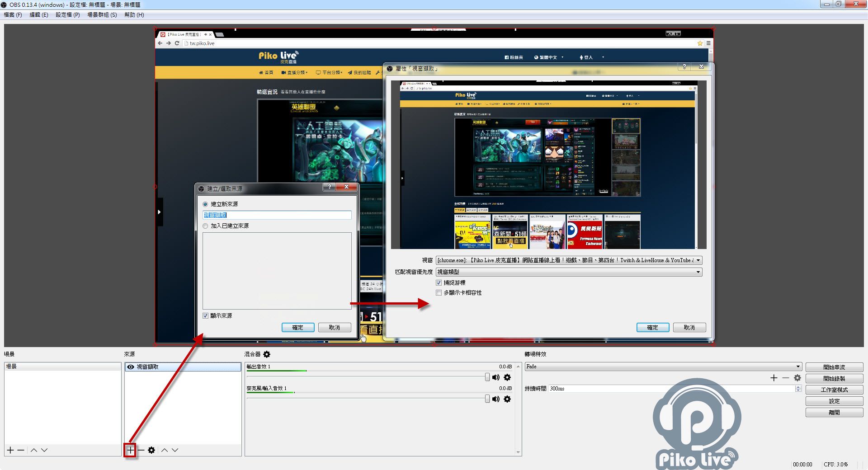Open 登入 dropdown in Piko Live header
Screen dimensions: 868x470
[591, 57]
